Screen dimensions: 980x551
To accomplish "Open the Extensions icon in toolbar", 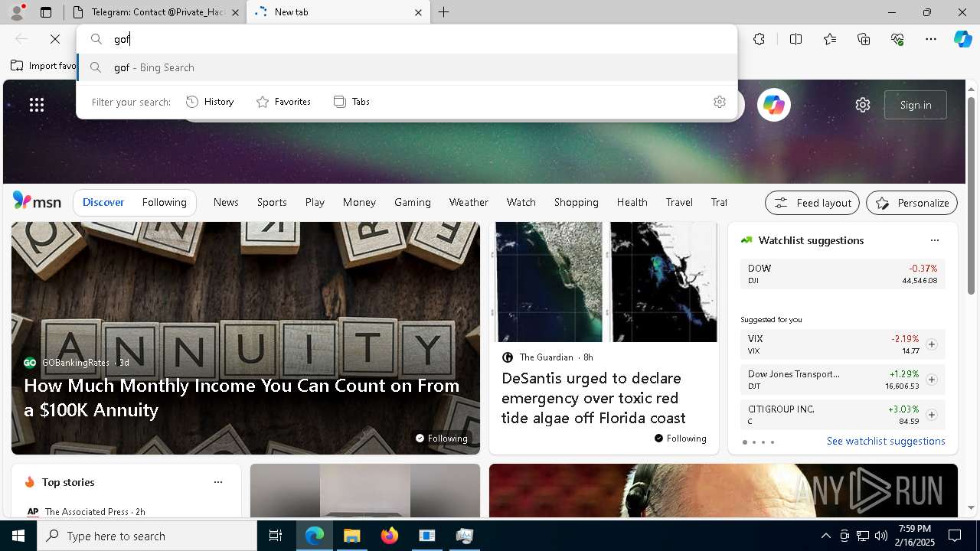I will (x=759, y=39).
